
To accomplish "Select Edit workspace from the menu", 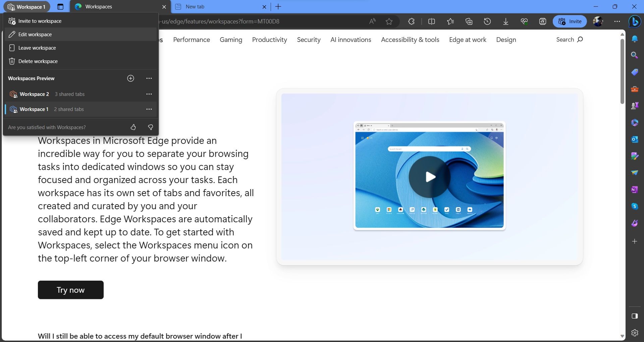I will (x=35, y=34).
